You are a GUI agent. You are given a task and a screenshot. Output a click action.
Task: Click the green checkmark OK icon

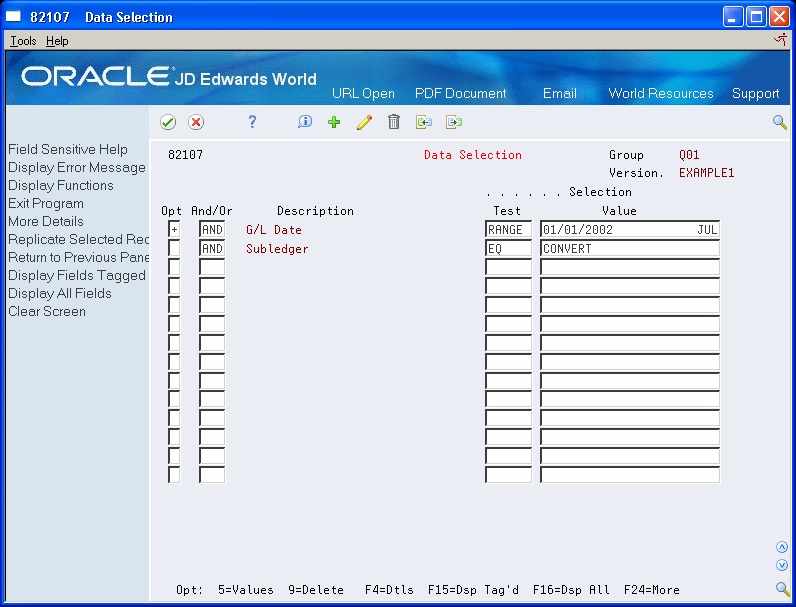tap(168, 122)
